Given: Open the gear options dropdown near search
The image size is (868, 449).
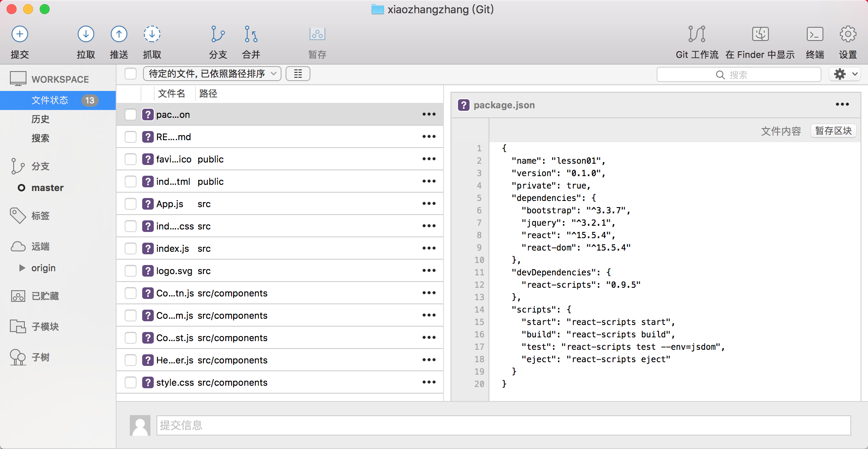Looking at the screenshot, I should (x=844, y=74).
